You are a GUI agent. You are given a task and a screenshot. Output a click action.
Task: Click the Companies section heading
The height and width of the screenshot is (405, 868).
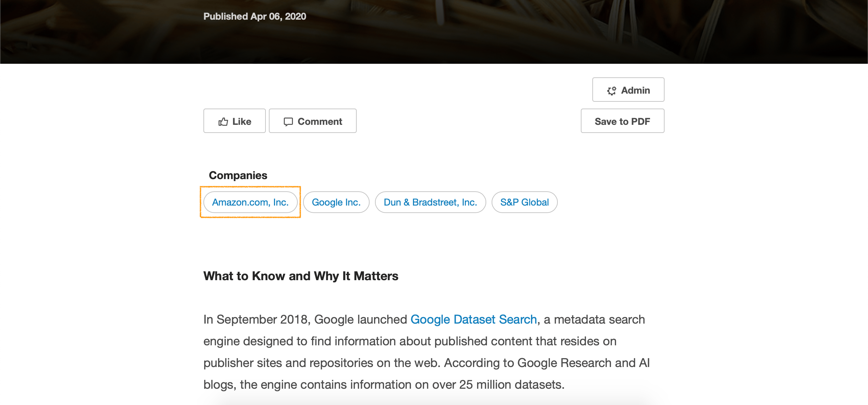(x=238, y=175)
